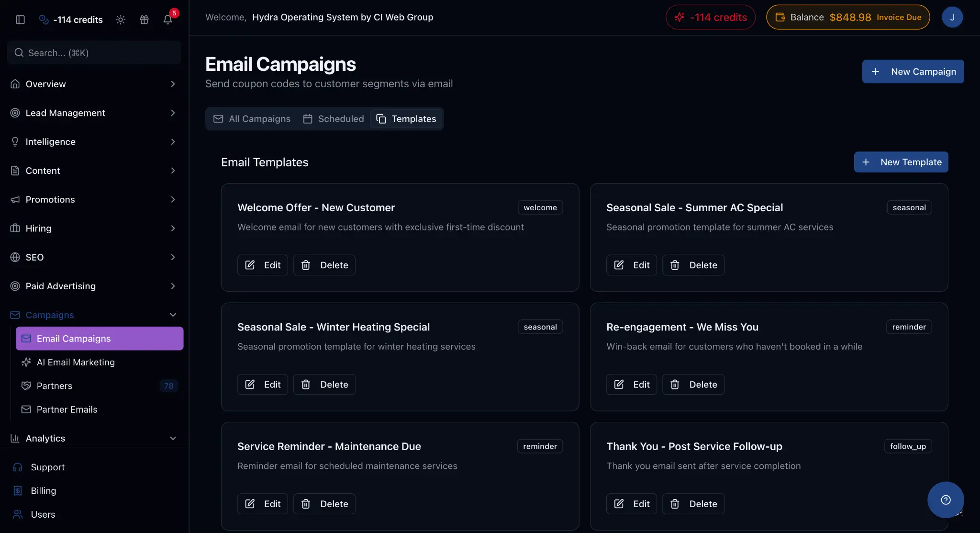Open the help question mark bubble
The width and height of the screenshot is (980, 533).
(x=945, y=499)
